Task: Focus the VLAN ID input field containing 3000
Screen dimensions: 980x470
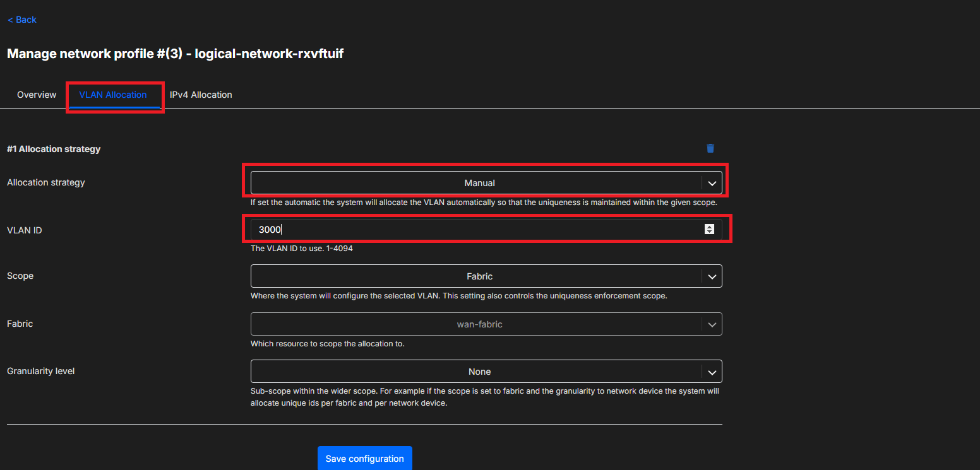Action: [x=474, y=230]
